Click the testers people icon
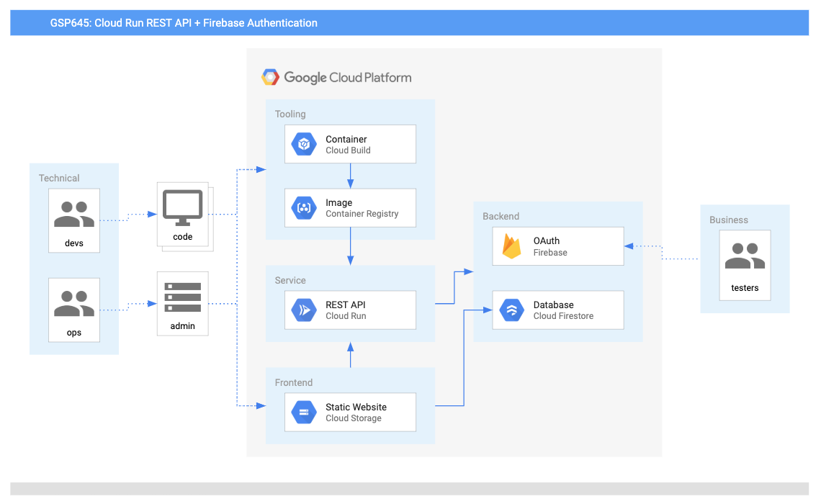This screenshot has width=821, height=504. [x=745, y=256]
